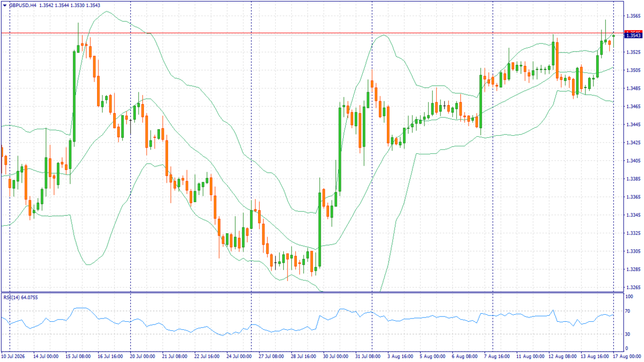Click the blue 1.3543 current price tag
The image size is (644, 362).
[x=633, y=35]
